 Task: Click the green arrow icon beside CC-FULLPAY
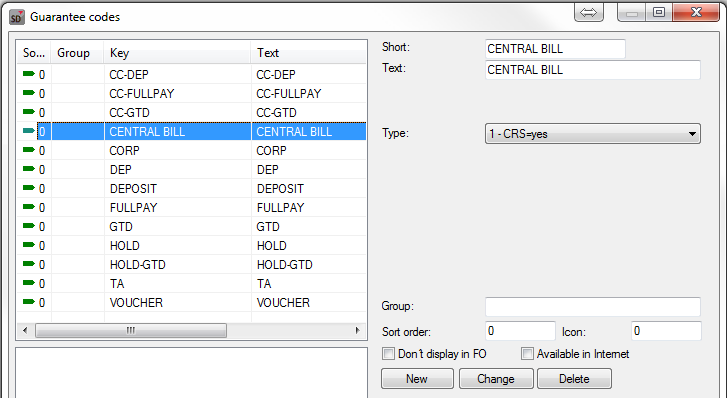click(29, 93)
